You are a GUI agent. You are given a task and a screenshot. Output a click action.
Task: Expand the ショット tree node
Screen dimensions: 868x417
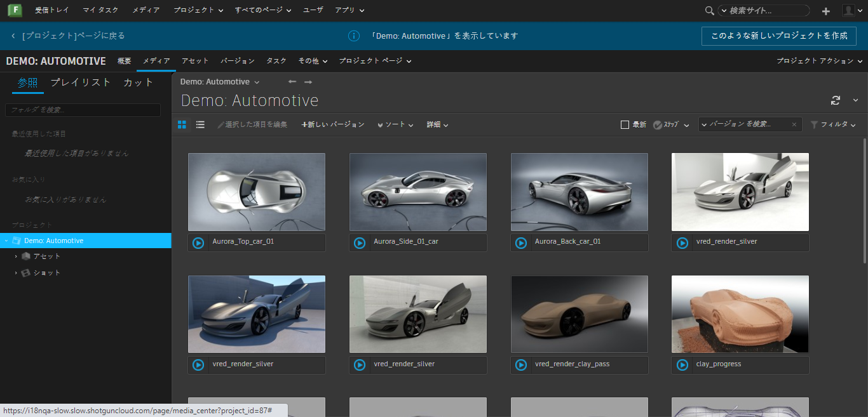coord(16,273)
